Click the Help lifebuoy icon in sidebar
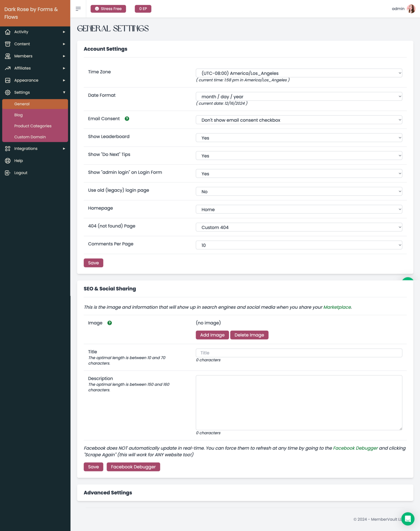 (x=8, y=161)
